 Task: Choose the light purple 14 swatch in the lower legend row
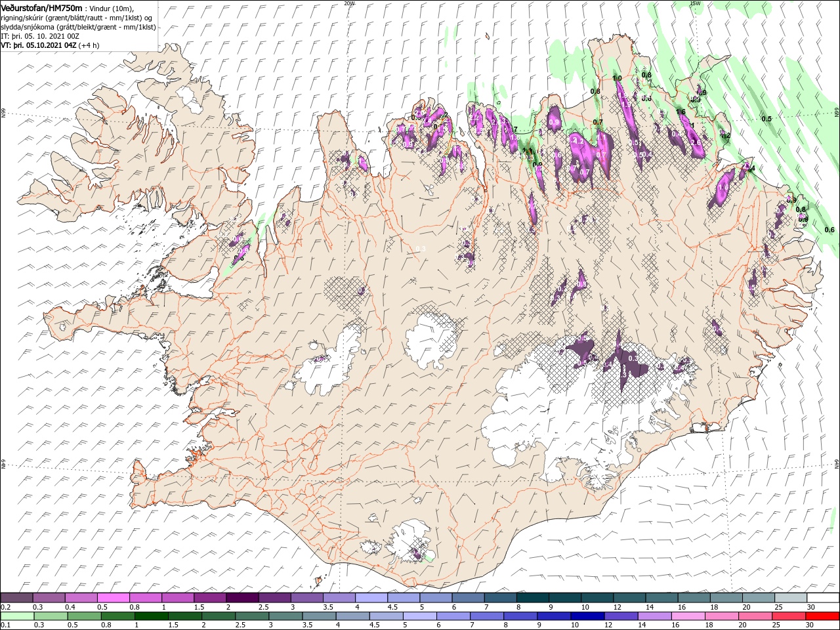coord(654,616)
